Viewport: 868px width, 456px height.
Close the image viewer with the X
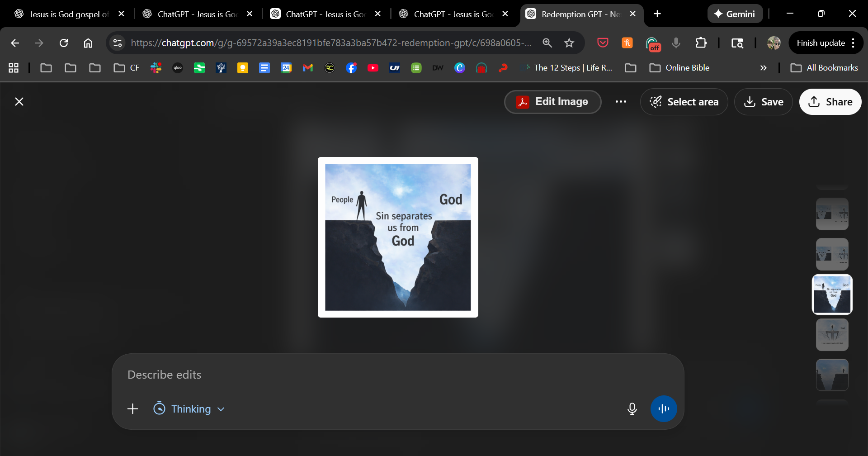coord(19,102)
